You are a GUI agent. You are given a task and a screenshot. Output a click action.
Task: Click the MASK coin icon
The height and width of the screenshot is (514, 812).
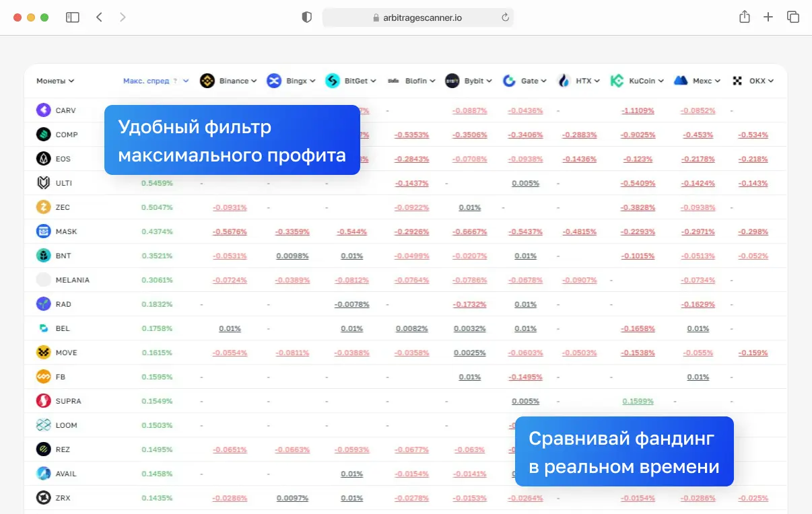click(43, 231)
